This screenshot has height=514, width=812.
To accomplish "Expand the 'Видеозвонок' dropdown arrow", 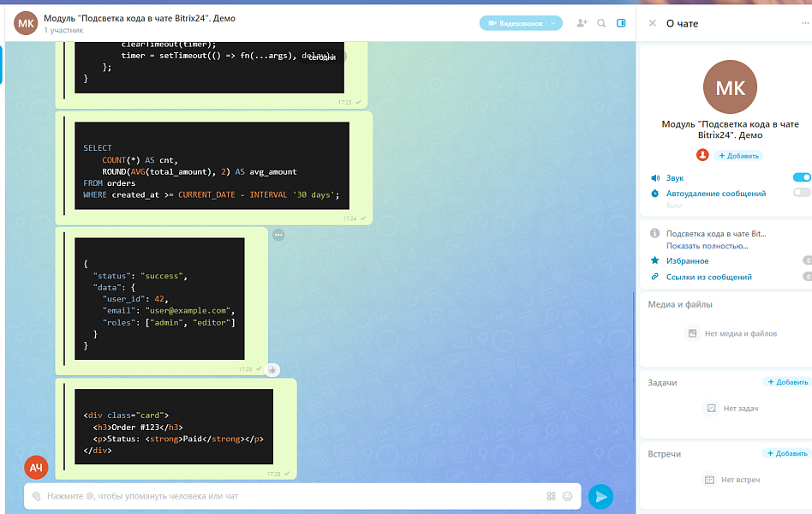I will click(553, 23).
